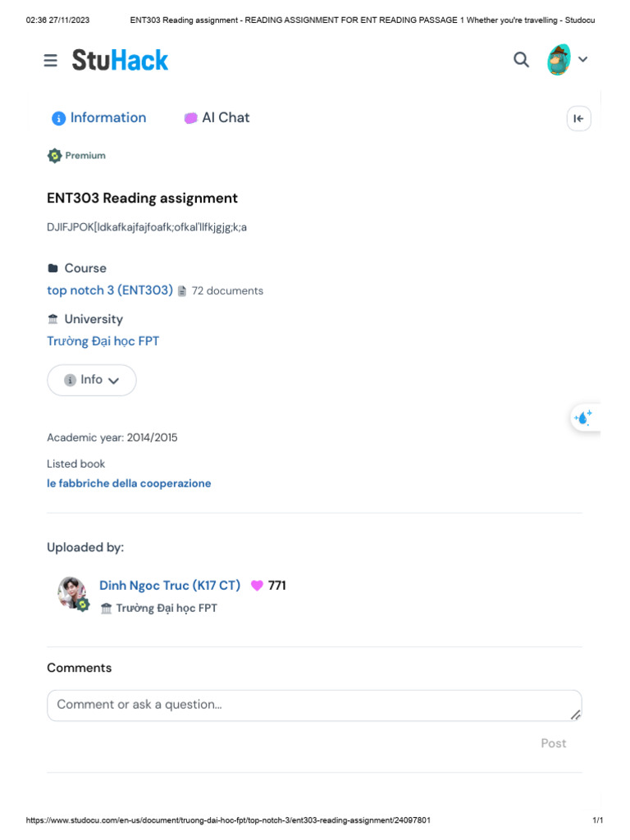Open the top notch 3 (ENT303) course link

click(x=110, y=290)
